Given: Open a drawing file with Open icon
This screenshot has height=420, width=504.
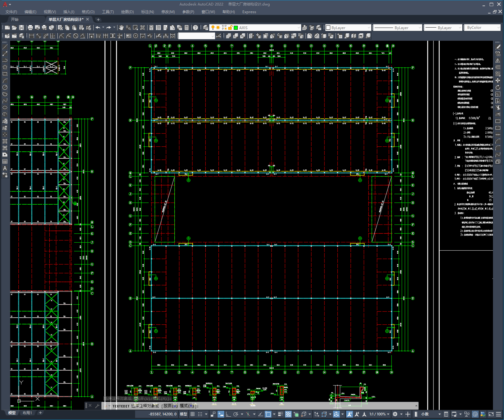Looking at the screenshot, I should 14,28.
